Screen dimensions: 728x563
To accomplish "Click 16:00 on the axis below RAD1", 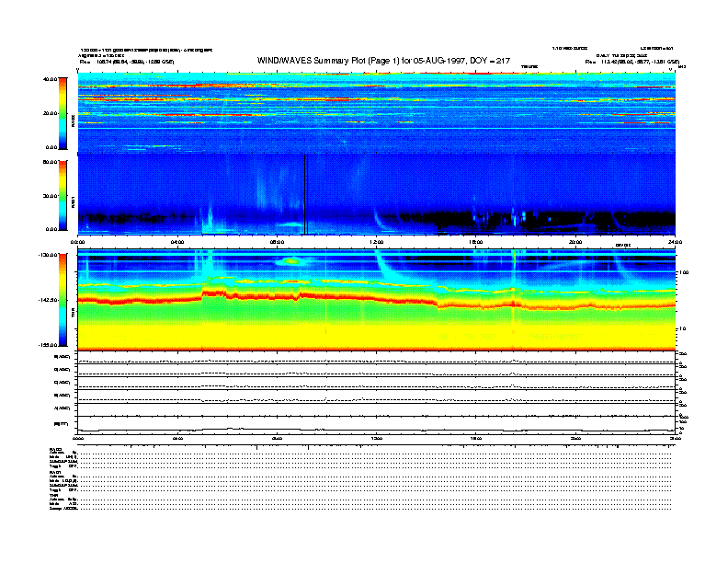I will (476, 242).
